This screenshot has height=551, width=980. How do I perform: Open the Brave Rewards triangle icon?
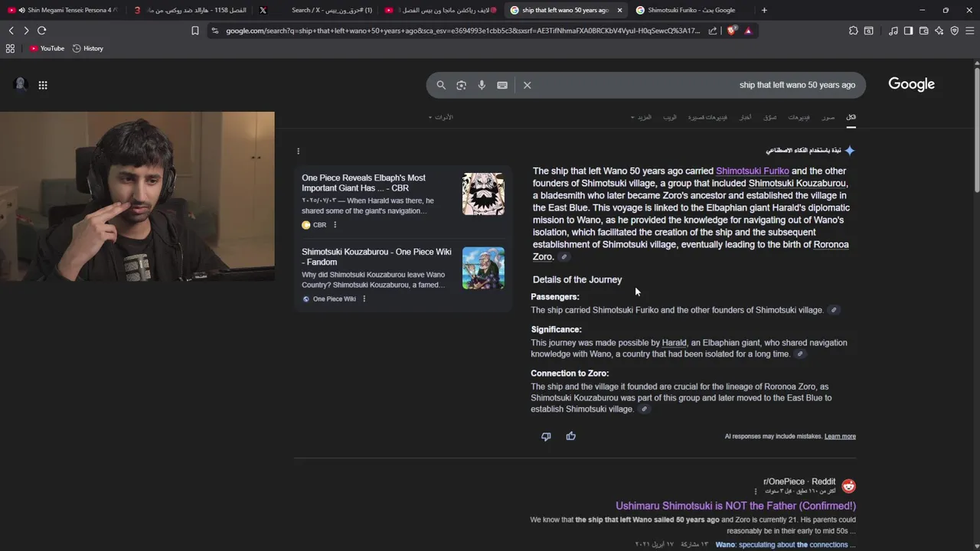pyautogui.click(x=748, y=31)
